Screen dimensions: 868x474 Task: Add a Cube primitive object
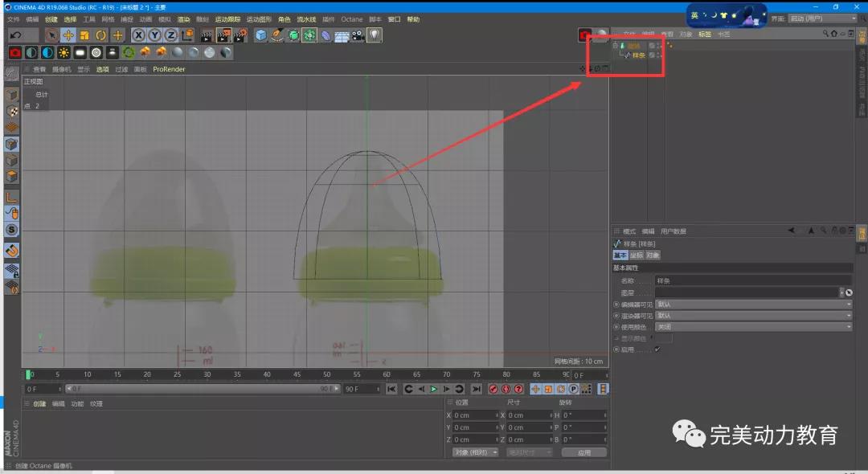[260, 35]
